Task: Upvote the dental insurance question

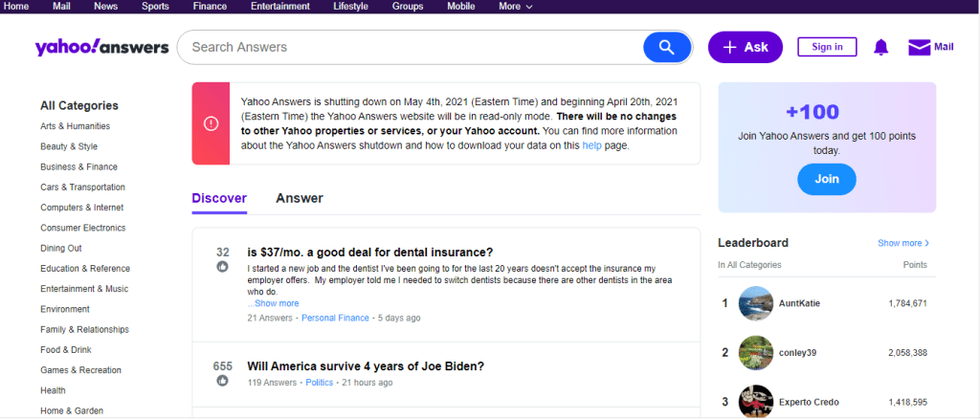Action: pos(222,267)
